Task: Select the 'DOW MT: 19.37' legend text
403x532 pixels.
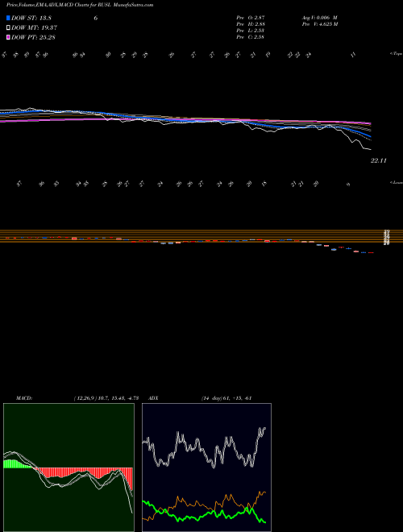Action: point(35,28)
